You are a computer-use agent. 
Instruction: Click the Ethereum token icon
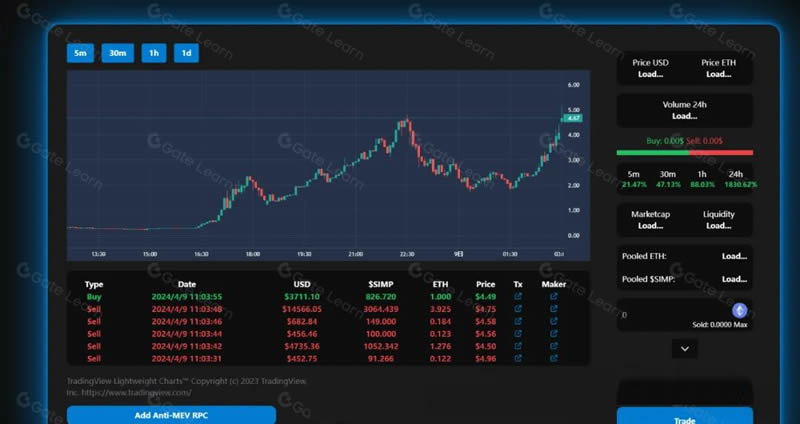tap(740, 311)
